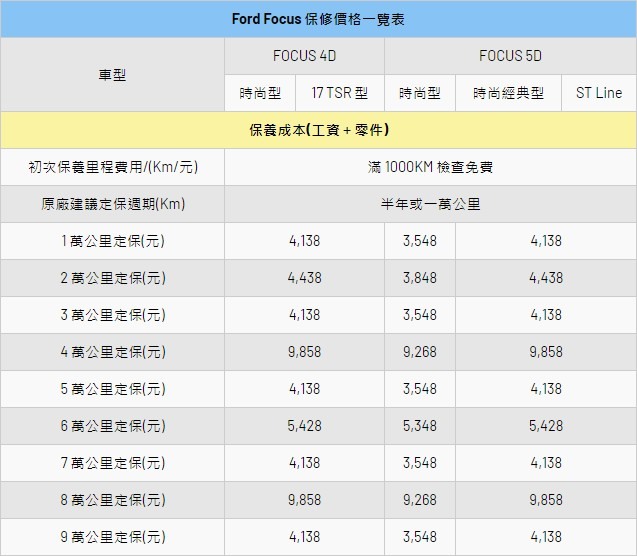The width and height of the screenshot is (637, 556).
Task: Select the '9 萬公里定保(元)' row label
Action: pos(112,537)
